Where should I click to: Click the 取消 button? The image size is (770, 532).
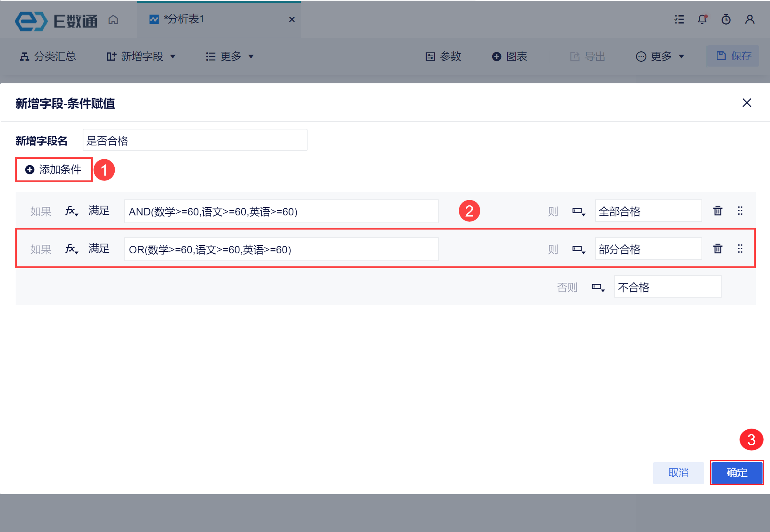click(678, 472)
